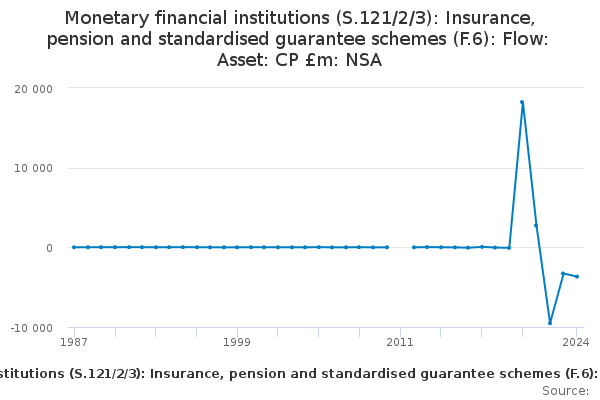Click the first data point at 1987
The height and width of the screenshot is (400, 600).
pyautogui.click(x=74, y=247)
